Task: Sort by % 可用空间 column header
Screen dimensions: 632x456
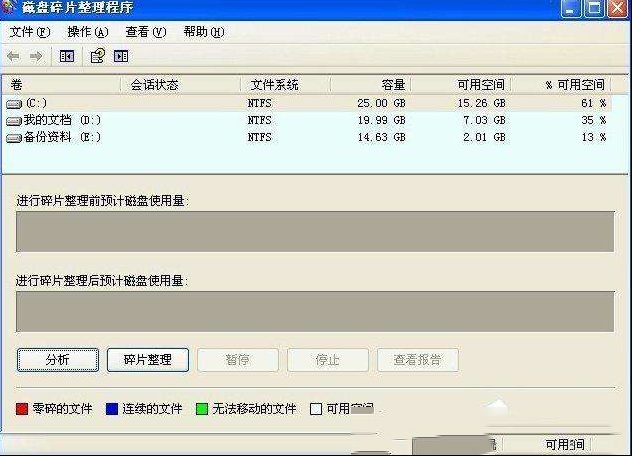Action: click(x=561, y=85)
